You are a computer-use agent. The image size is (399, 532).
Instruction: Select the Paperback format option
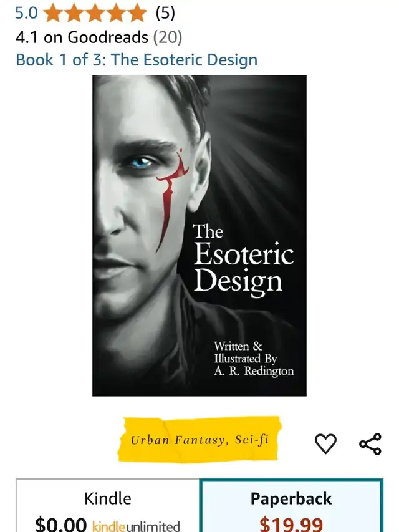click(291, 506)
